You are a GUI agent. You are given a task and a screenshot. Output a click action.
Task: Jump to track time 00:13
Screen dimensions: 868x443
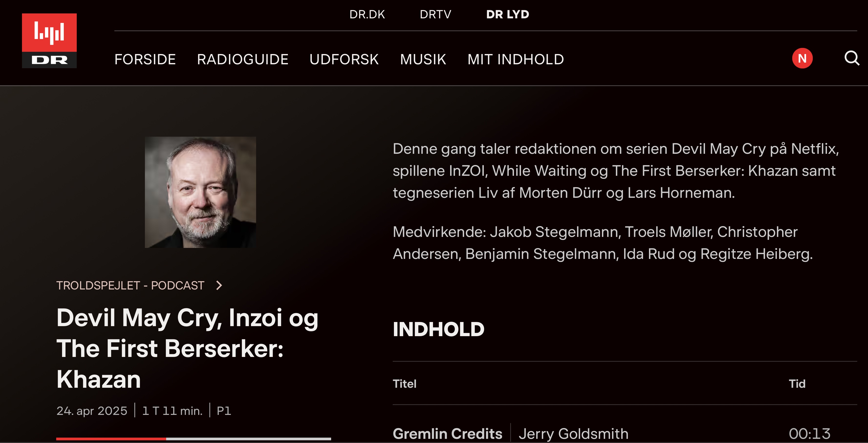coord(809,433)
